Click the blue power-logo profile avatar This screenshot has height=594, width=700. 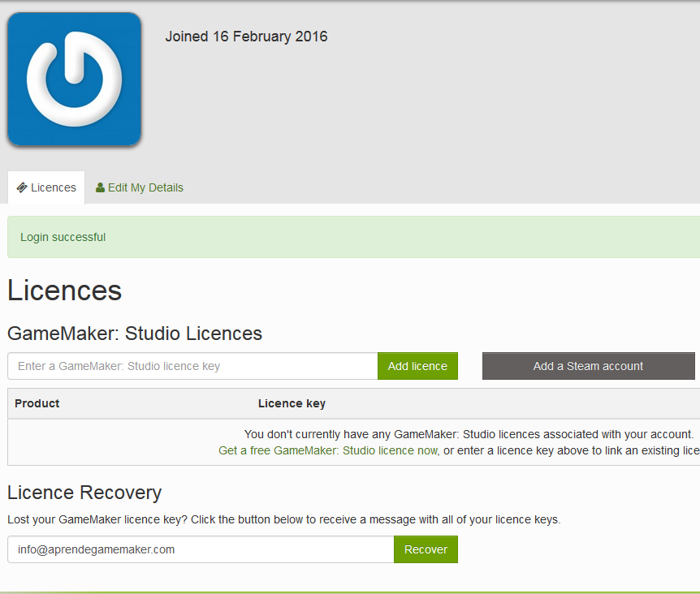point(74,79)
